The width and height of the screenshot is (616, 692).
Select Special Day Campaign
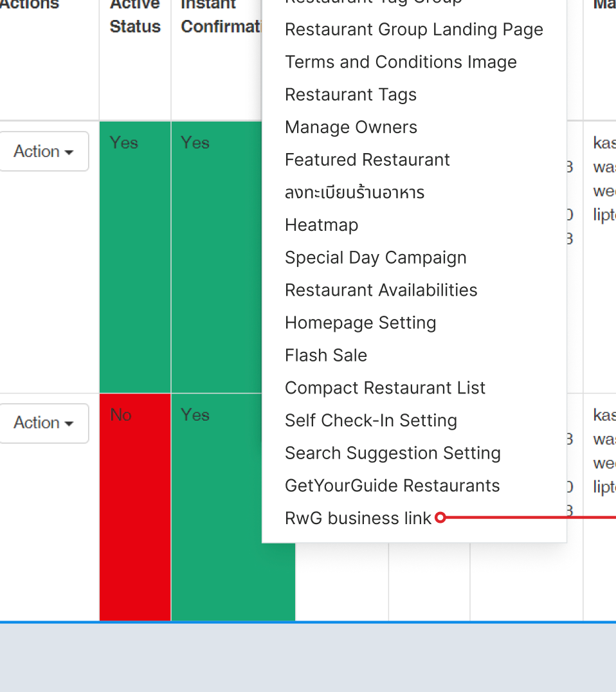(376, 258)
